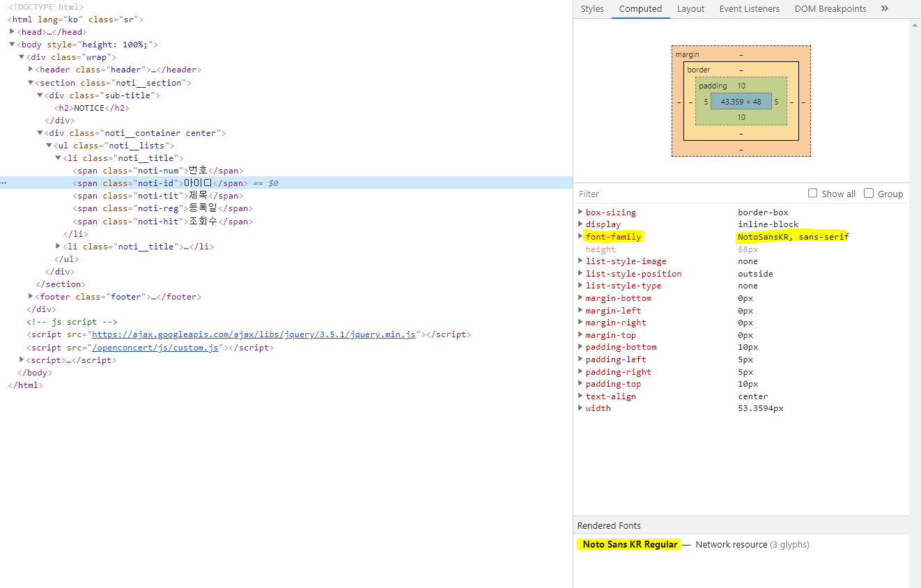Click the padding label in box model
921x588 pixels.
point(713,86)
